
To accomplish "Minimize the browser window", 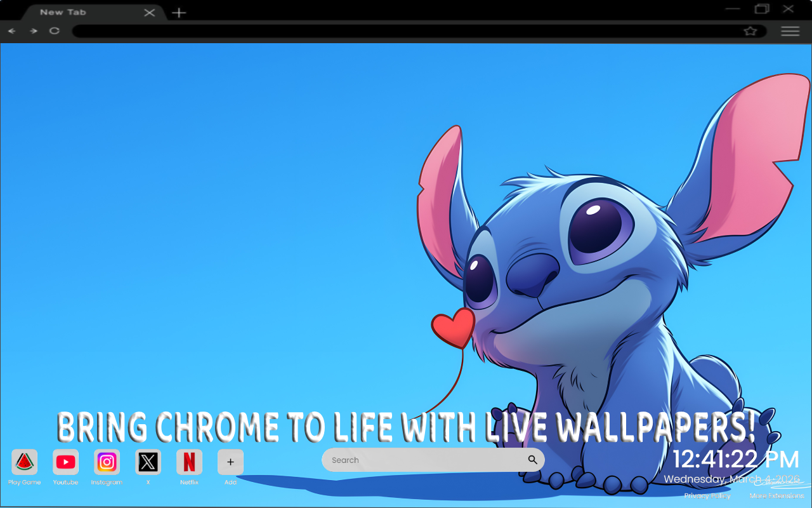I will [733, 9].
